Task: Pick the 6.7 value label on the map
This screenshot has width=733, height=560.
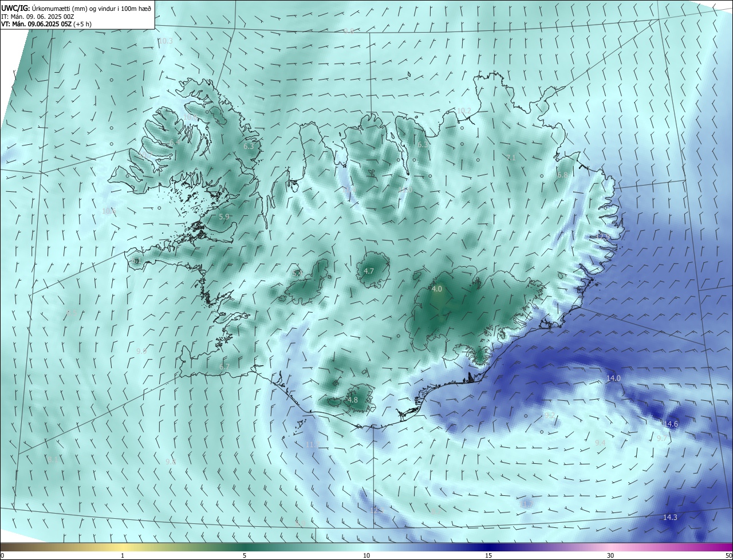Action: (224, 366)
